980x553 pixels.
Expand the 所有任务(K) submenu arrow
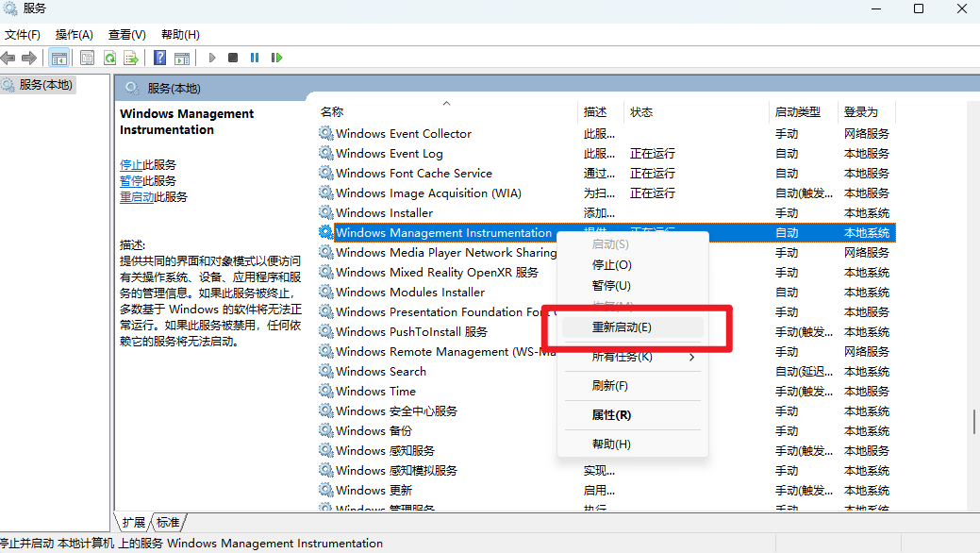pos(691,358)
